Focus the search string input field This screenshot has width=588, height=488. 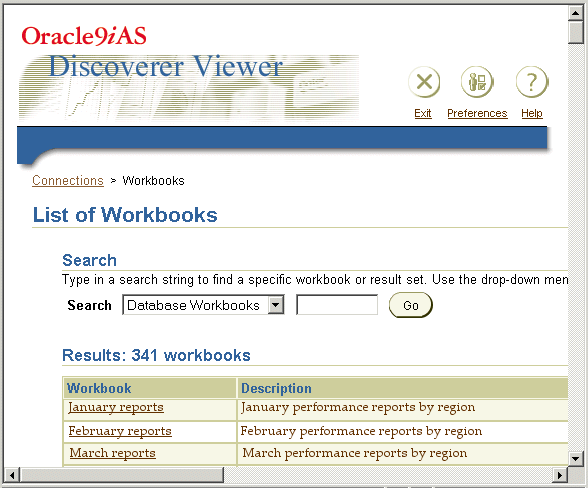[x=337, y=305]
